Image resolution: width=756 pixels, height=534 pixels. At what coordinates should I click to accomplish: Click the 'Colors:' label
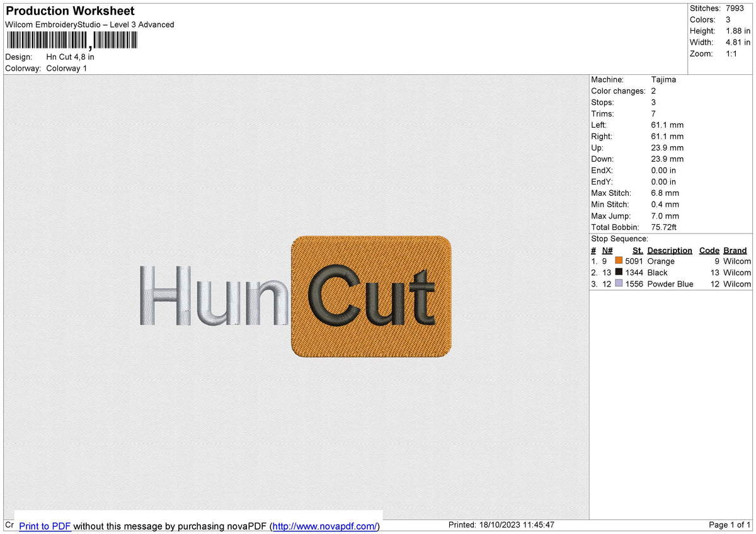click(x=702, y=20)
